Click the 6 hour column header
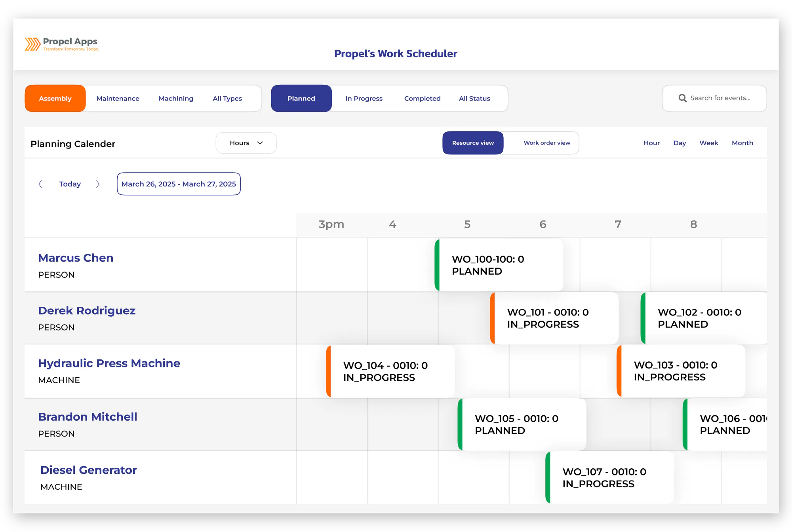The image size is (792, 532). pos(543,224)
